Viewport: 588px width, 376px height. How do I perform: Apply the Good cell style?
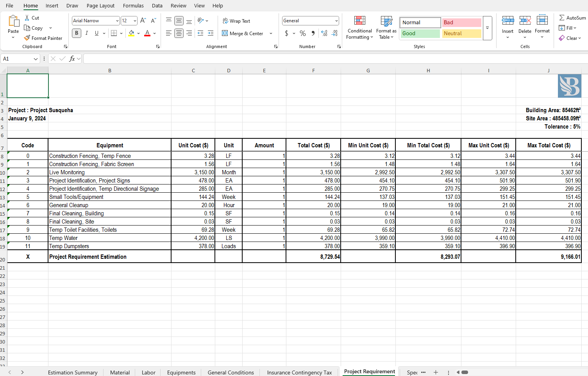click(420, 33)
